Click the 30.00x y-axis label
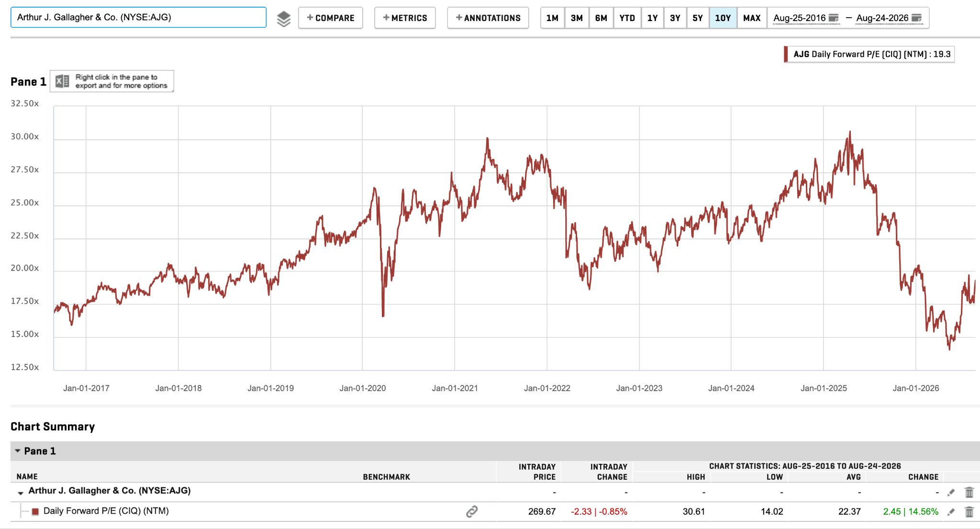The height and width of the screenshot is (529, 980). point(25,137)
